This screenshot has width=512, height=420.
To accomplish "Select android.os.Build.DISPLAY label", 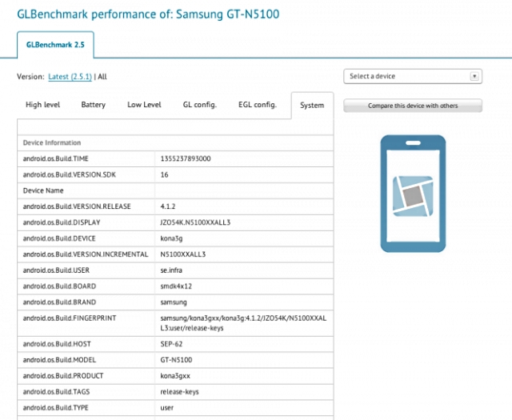I will (x=62, y=222).
